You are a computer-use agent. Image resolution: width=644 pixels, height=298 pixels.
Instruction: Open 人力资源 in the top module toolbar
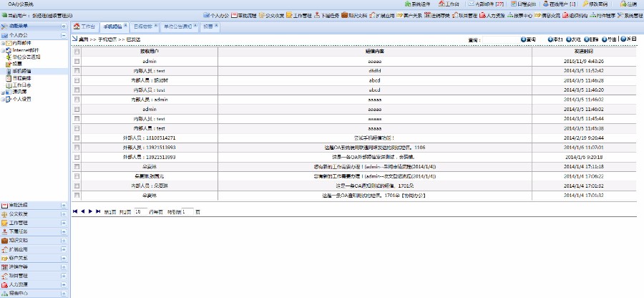[492, 15]
